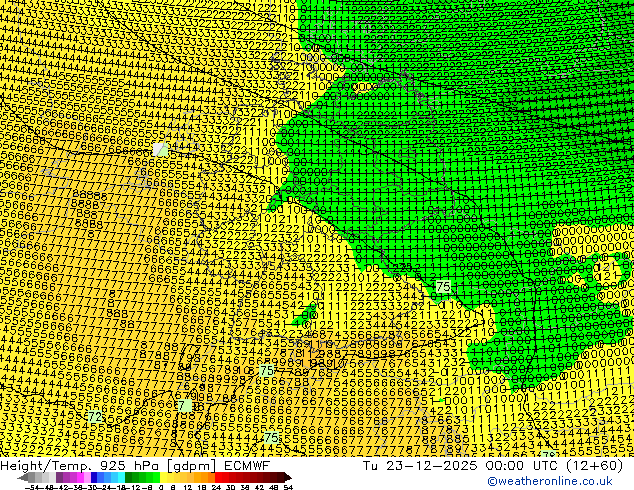The image size is (634, 490).
Task: Click the 78 contour height label
Action: click(184, 406)
